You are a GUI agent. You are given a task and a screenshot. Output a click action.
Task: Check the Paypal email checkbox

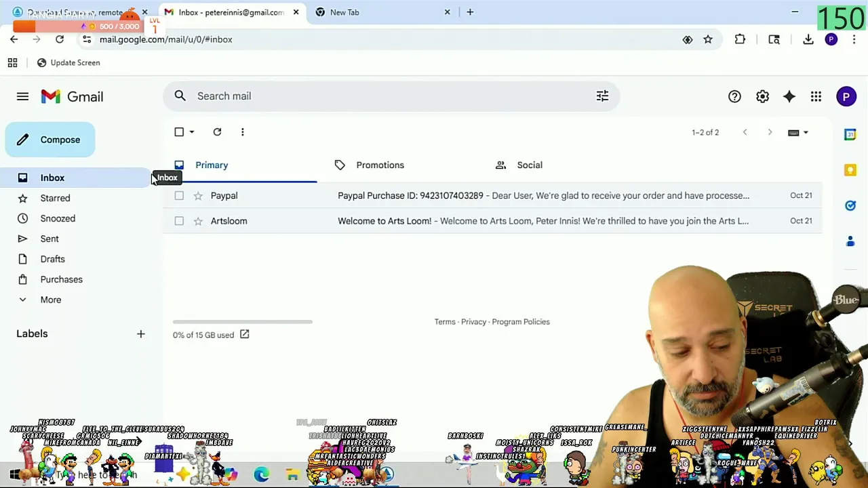pos(179,195)
